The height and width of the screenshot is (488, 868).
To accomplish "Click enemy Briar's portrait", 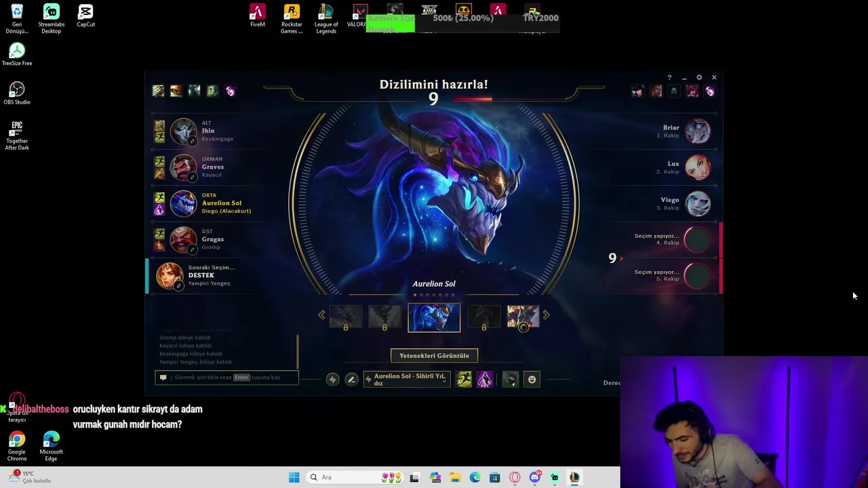I will click(x=698, y=131).
